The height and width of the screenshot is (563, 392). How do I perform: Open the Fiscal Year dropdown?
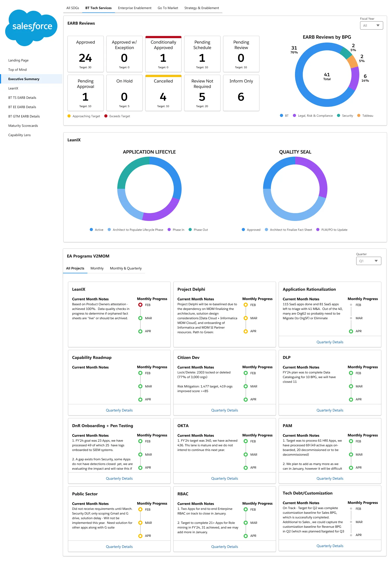tap(371, 25)
